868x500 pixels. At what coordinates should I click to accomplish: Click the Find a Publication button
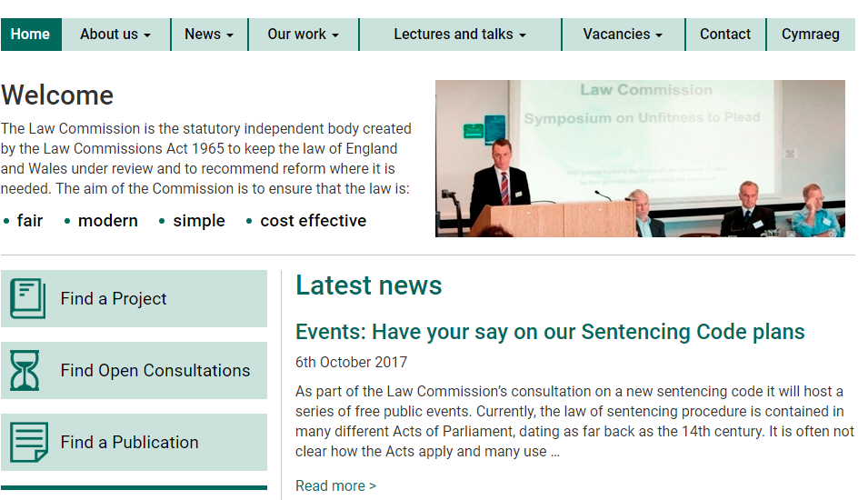pos(134,443)
